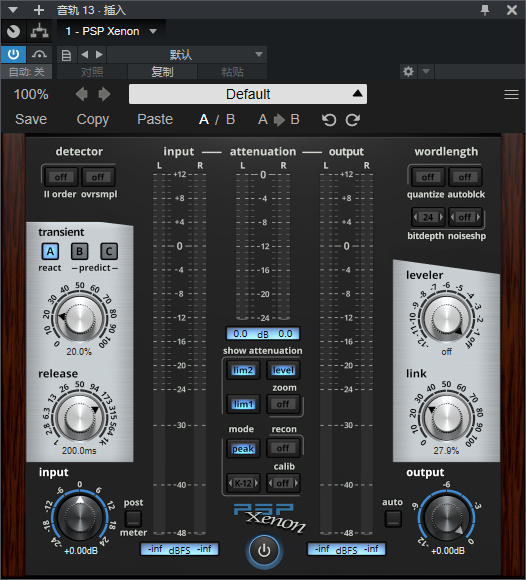
Task: Click the round PSP Xenon power button
Action: click(264, 551)
